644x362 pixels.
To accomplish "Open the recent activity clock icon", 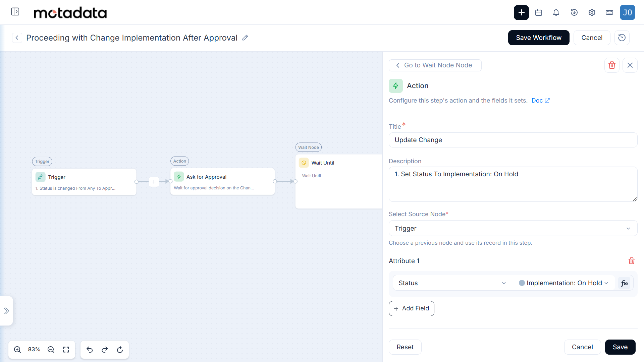I will [574, 12].
